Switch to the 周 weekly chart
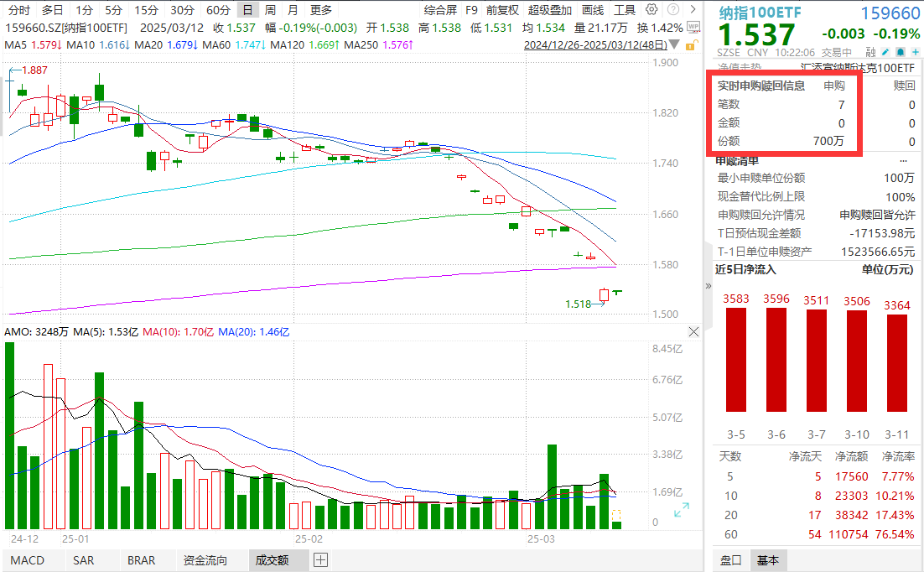 point(270,10)
